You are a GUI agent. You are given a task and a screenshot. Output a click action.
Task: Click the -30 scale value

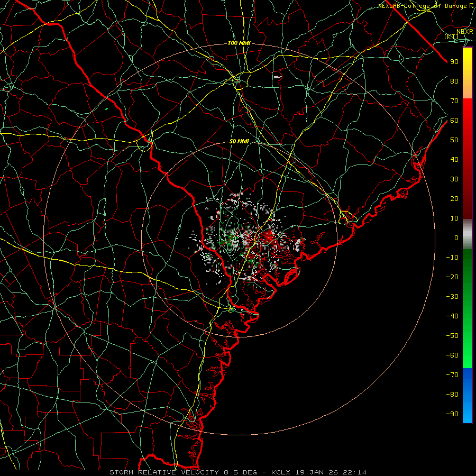[452, 297]
